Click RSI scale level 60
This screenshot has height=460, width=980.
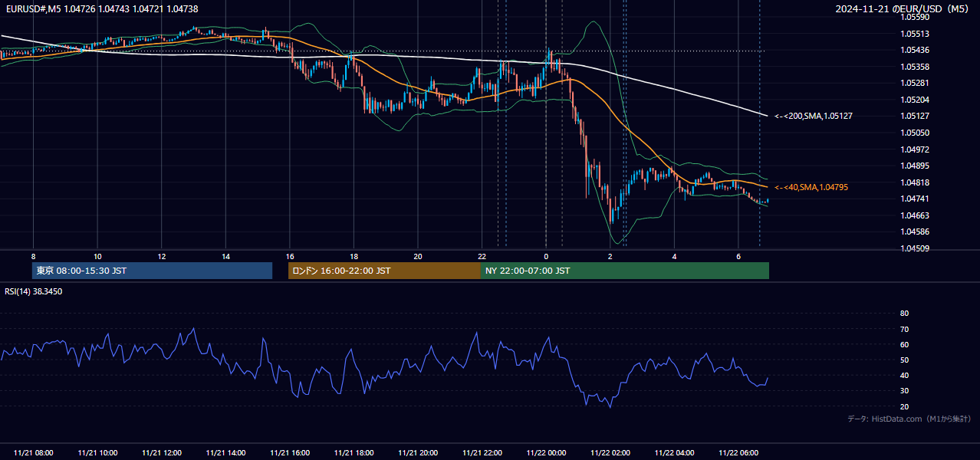click(904, 344)
